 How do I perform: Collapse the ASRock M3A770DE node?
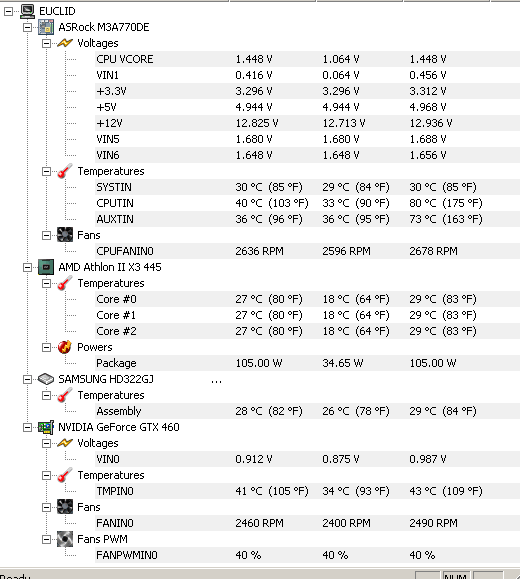tap(27, 28)
